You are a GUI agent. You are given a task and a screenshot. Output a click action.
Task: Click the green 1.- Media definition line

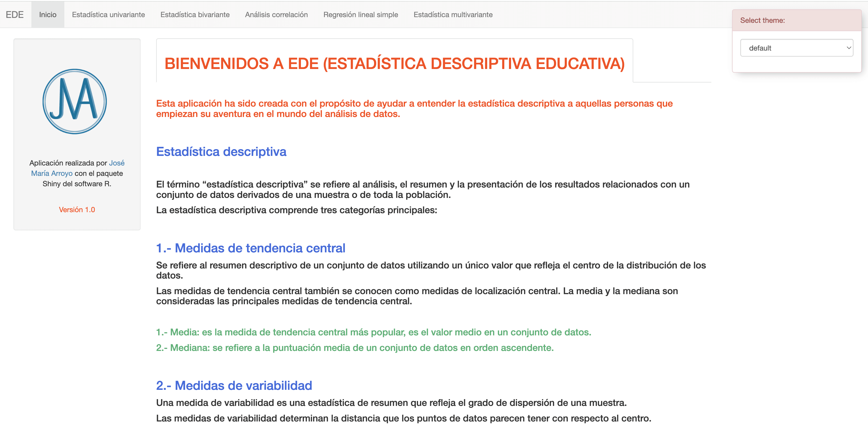point(374,332)
